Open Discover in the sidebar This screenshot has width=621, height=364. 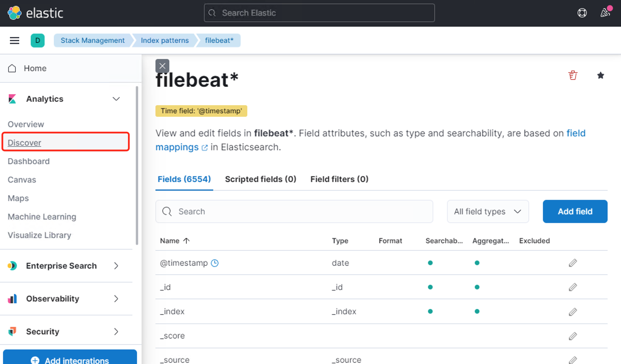pyautogui.click(x=25, y=143)
